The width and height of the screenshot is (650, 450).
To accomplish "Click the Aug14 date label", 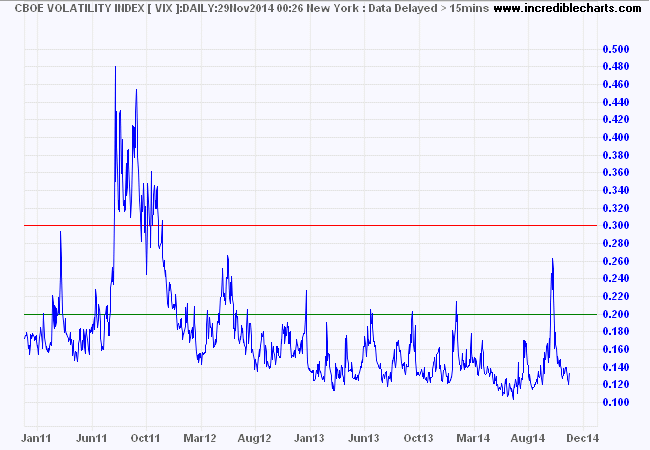I will [x=528, y=438].
